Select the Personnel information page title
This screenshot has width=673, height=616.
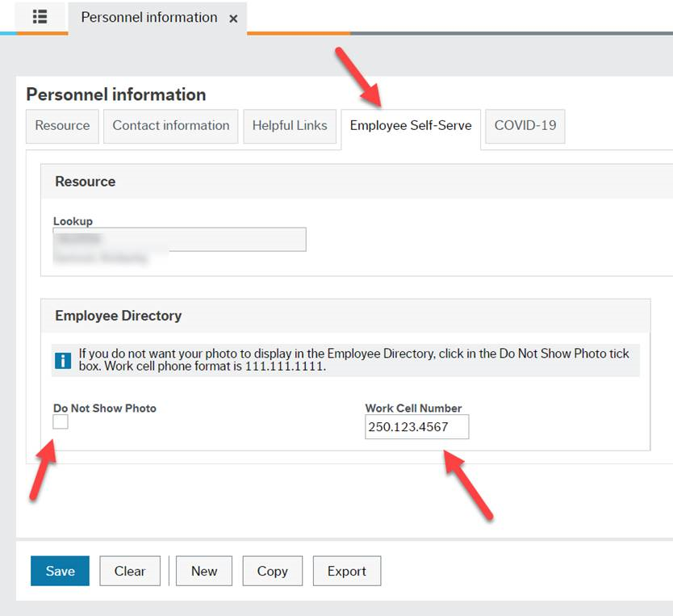point(115,94)
